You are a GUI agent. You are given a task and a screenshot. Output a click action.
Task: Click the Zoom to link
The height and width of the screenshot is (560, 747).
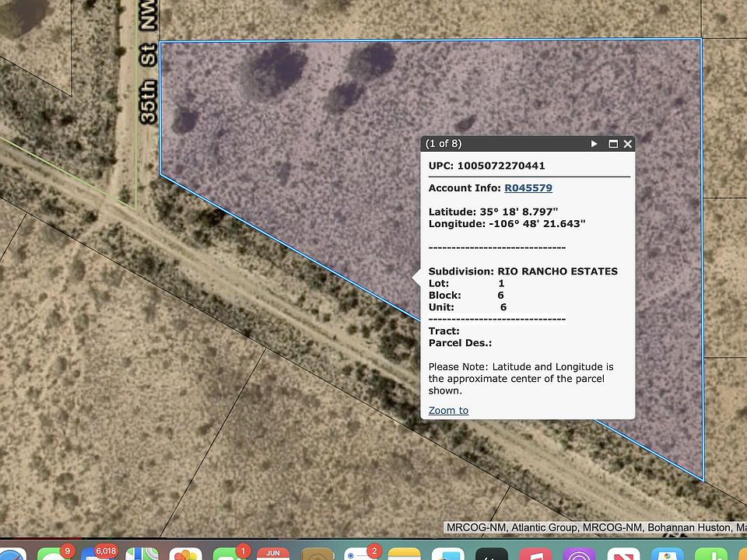[448, 410]
